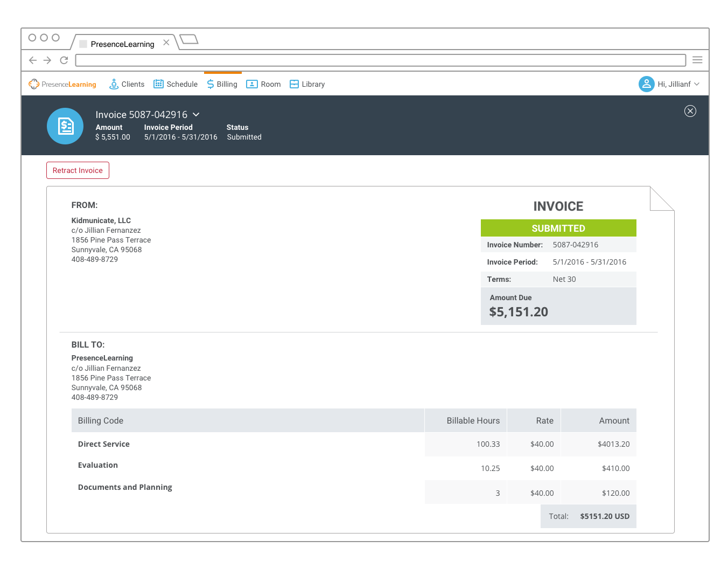The image size is (728, 575).
Task: Expand the Invoice 5087-042916 dropdown chevron
Action: pos(196,114)
